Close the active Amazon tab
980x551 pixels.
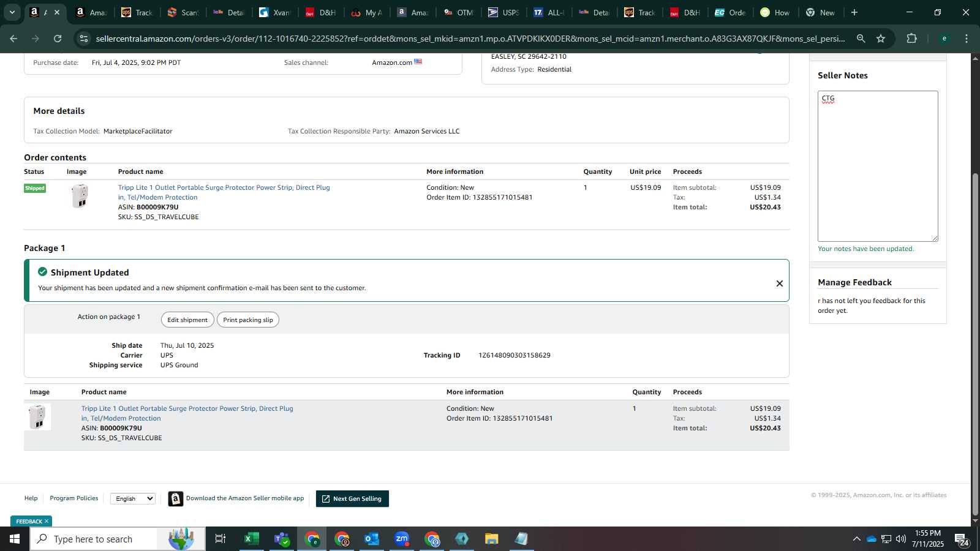57,12
